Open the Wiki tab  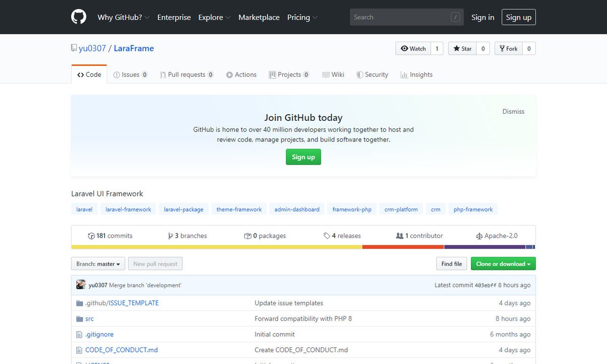coord(333,74)
